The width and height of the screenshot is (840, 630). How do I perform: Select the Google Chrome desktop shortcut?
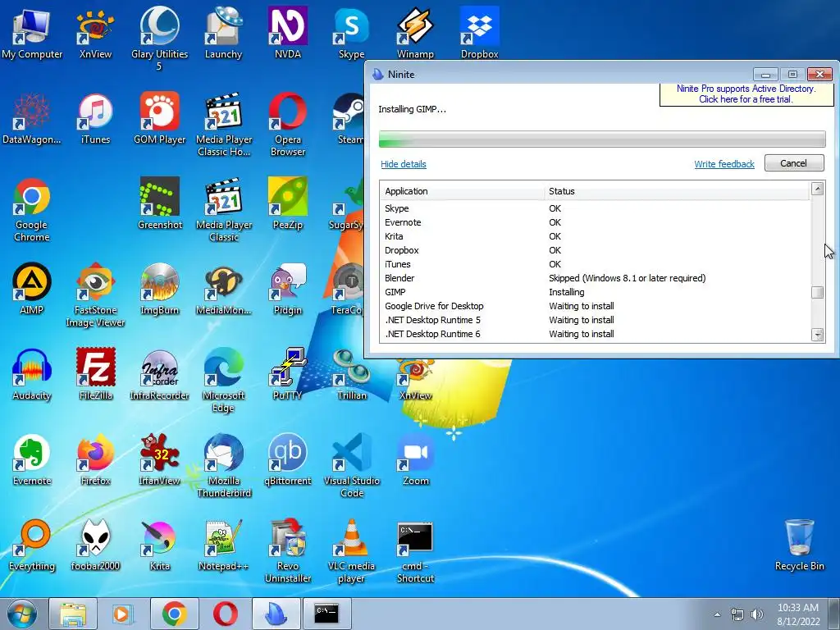tap(32, 209)
